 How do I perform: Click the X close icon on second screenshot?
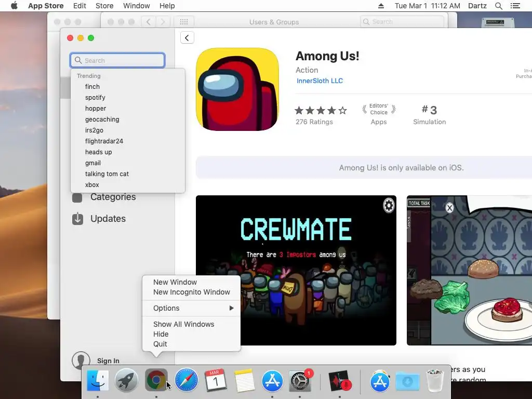tap(449, 208)
